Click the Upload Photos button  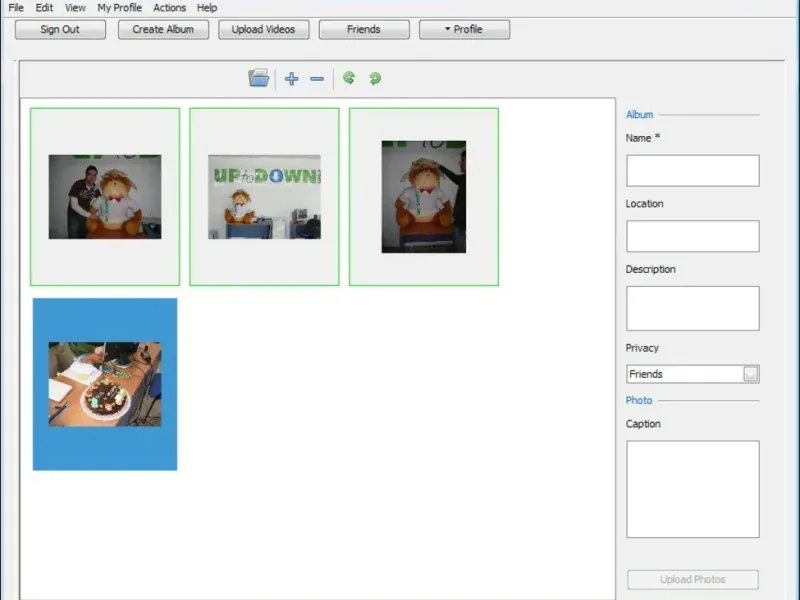coord(692,580)
